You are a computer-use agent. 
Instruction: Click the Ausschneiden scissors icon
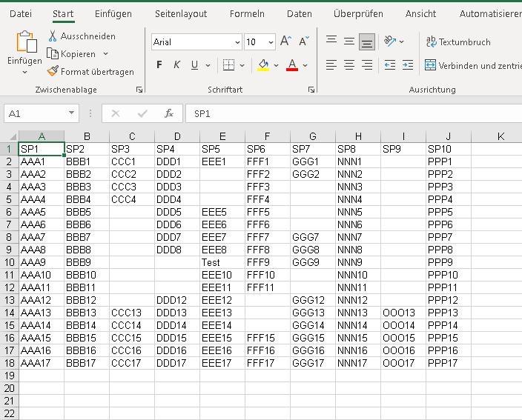point(53,36)
